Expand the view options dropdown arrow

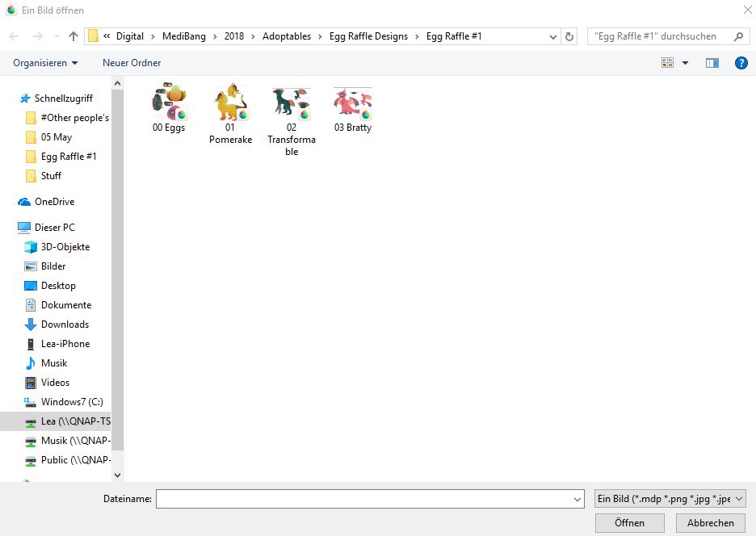point(686,63)
